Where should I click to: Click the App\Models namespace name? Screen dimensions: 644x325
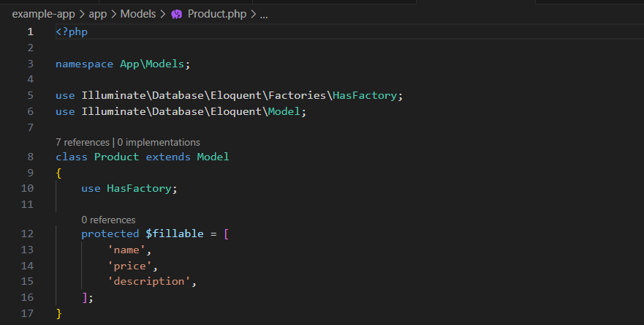(x=152, y=64)
